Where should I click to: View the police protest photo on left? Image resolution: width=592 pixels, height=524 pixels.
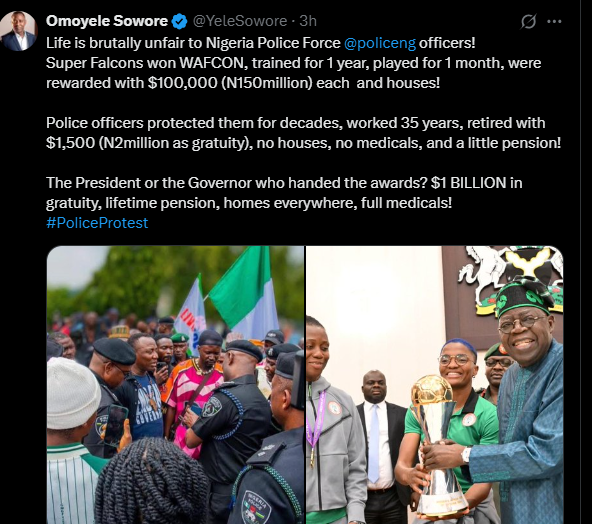(x=175, y=385)
